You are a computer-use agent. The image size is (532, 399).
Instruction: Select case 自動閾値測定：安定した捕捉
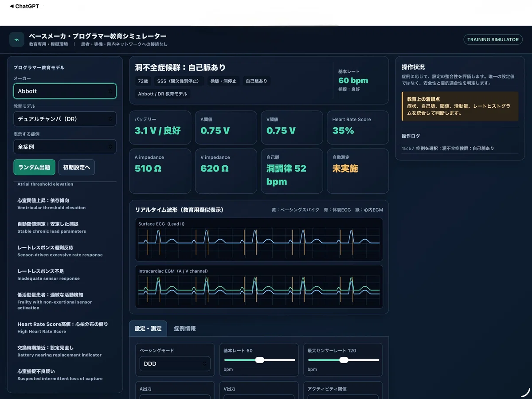click(65, 227)
